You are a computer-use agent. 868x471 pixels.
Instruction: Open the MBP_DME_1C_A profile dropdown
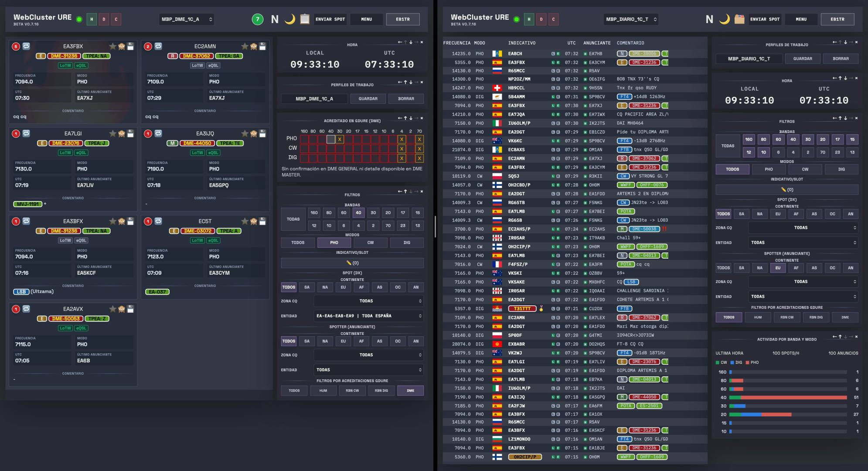tap(187, 19)
